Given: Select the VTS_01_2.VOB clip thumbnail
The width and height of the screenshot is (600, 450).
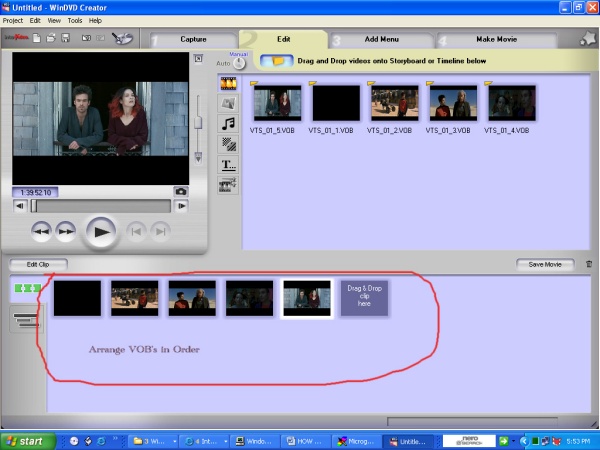Looking at the screenshot, I should click(394, 103).
